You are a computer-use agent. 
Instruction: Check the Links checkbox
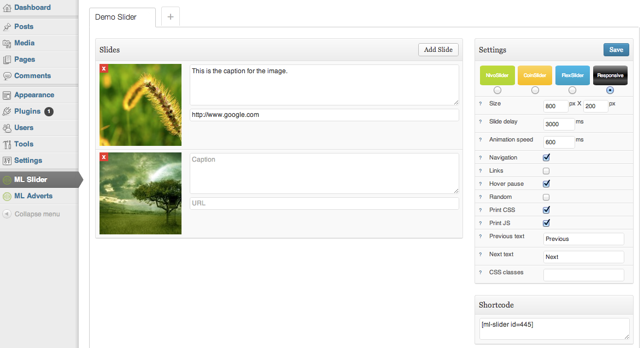point(546,170)
